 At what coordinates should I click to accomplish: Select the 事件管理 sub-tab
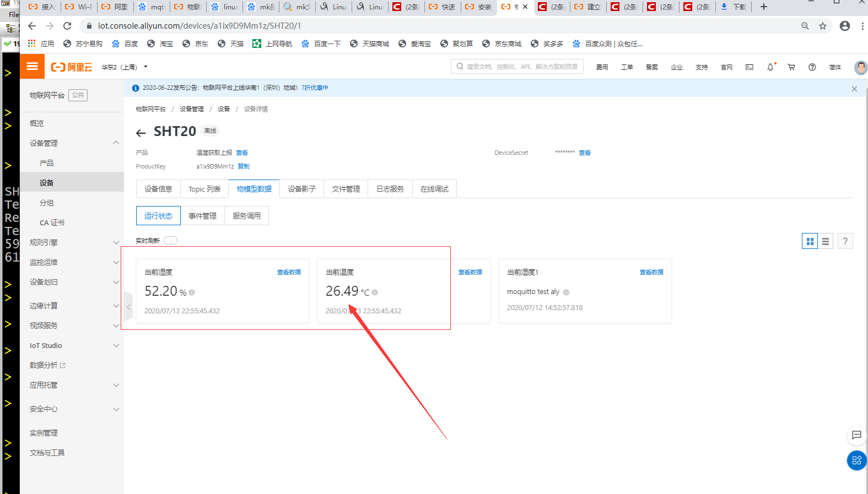[202, 216]
